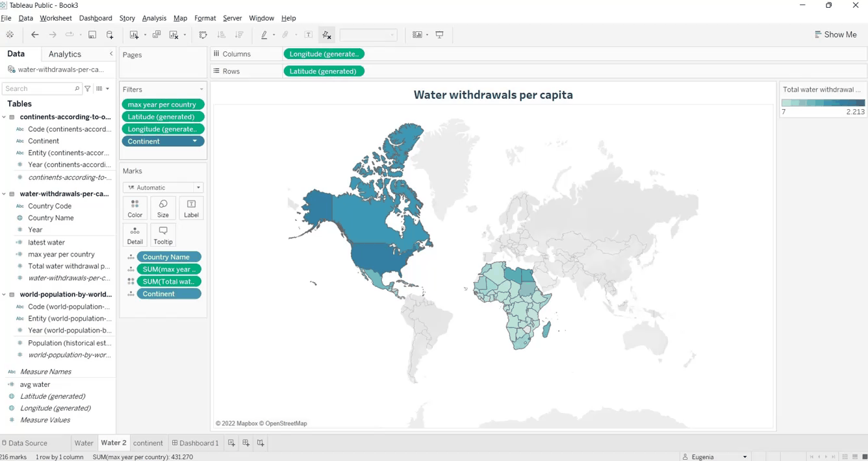Click the Longitude (generated) Columns pill
The image size is (868, 461).
tap(324, 54)
